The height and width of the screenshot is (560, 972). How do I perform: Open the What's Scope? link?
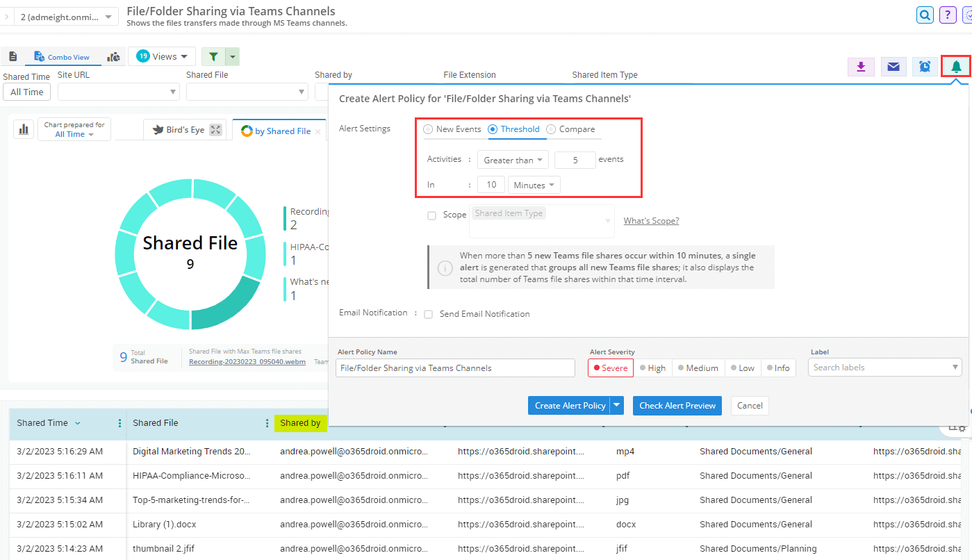click(651, 221)
